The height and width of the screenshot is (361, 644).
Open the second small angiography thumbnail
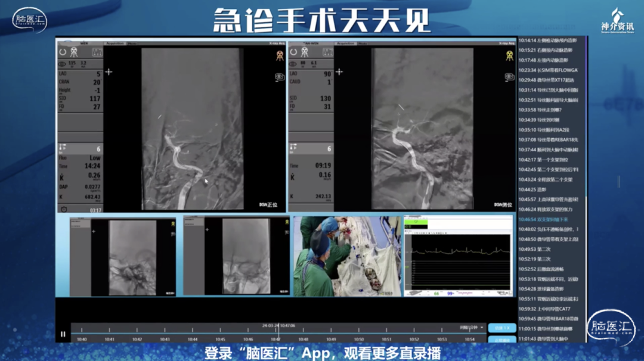point(236,256)
